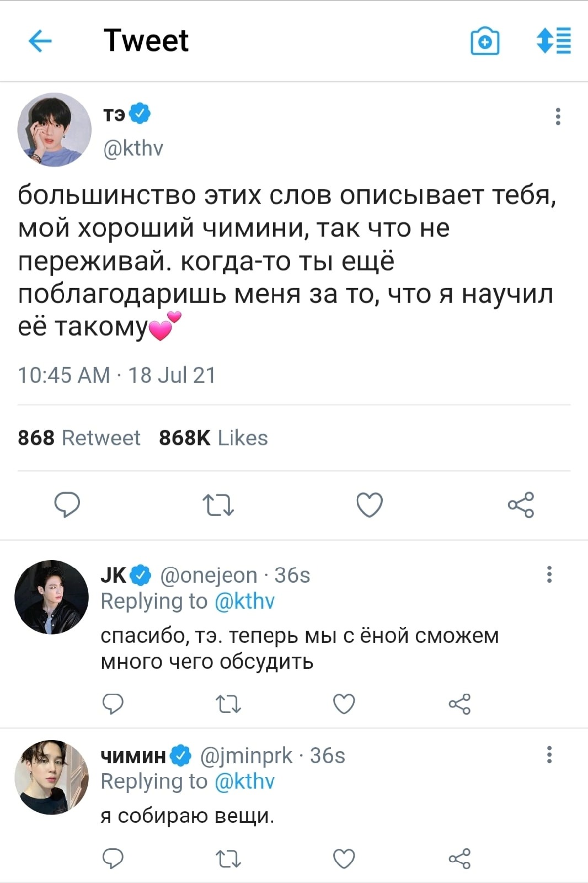Image resolution: width=588 pixels, height=883 pixels.
Task: Open the @kthv profile picture
Action: tap(54, 130)
